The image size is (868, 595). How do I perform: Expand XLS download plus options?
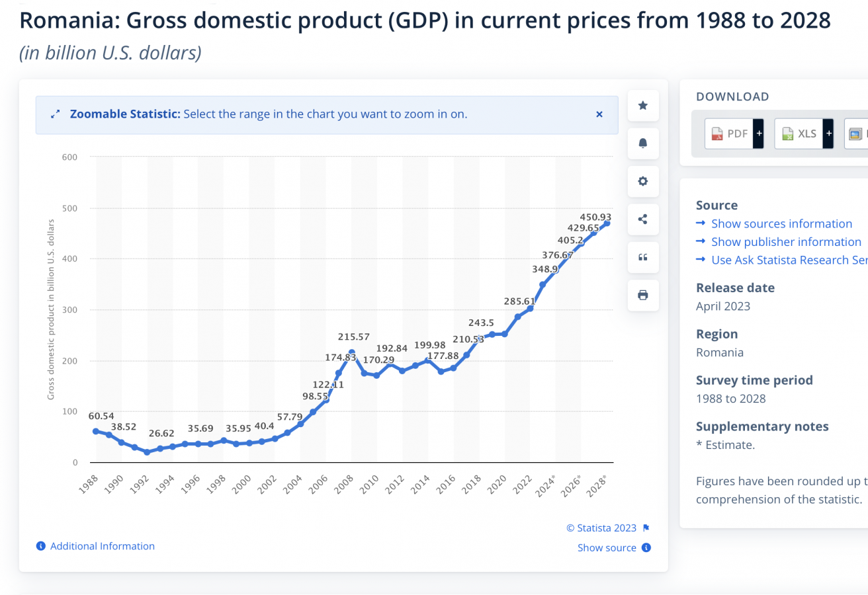828,134
